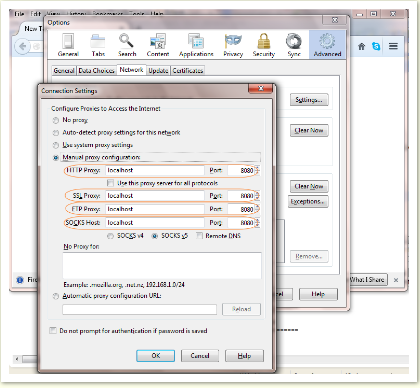
Task: Select Auto-detect proxy settings for this network
Action: (56, 133)
